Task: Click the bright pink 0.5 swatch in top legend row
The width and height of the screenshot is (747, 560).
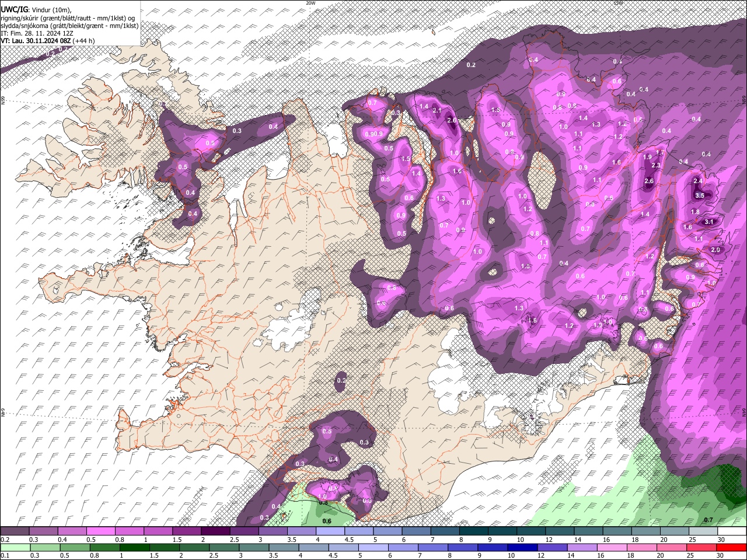Action: coord(100,531)
